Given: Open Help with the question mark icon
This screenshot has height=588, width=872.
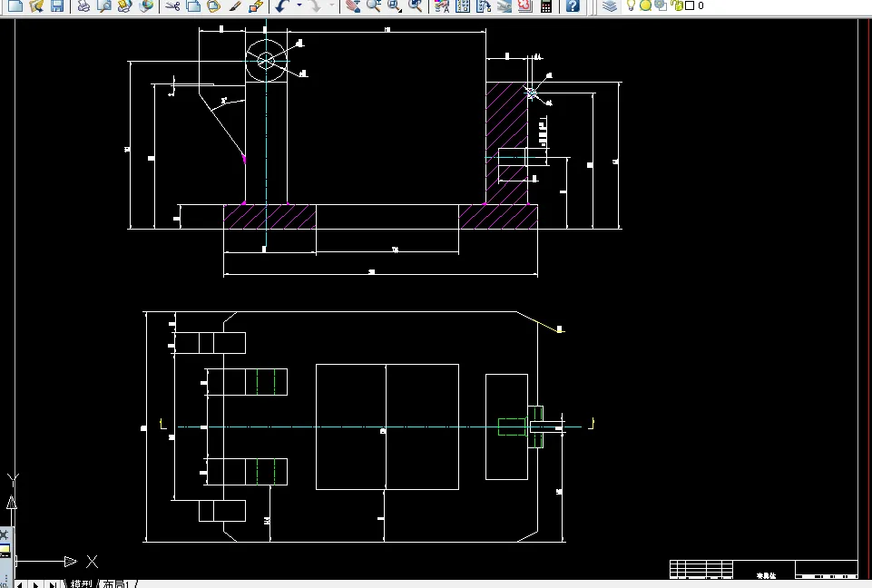Looking at the screenshot, I should pos(573,6).
